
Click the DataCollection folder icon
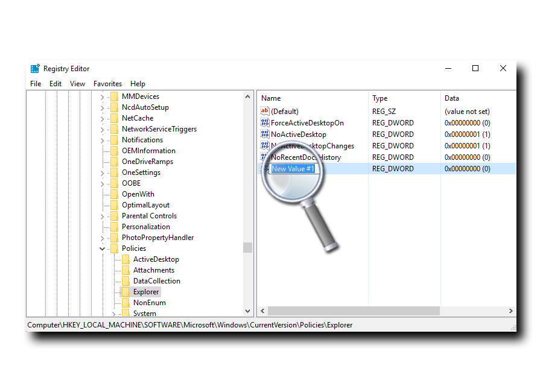pos(125,281)
